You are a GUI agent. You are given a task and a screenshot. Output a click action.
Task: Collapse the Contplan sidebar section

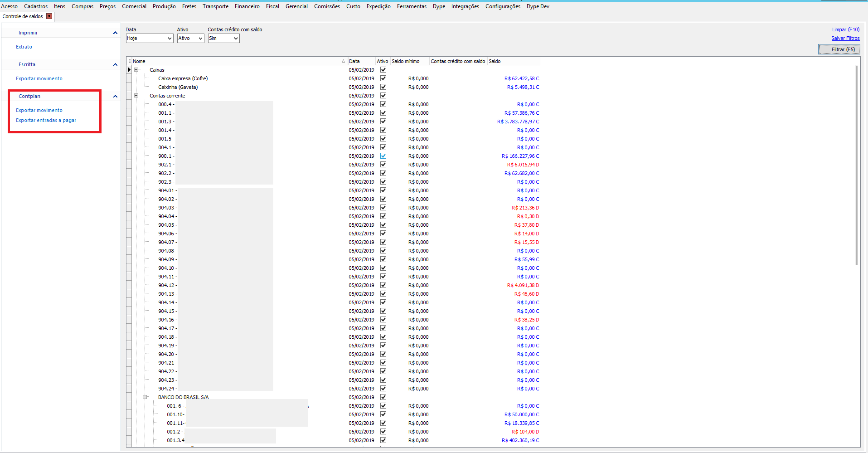point(115,96)
